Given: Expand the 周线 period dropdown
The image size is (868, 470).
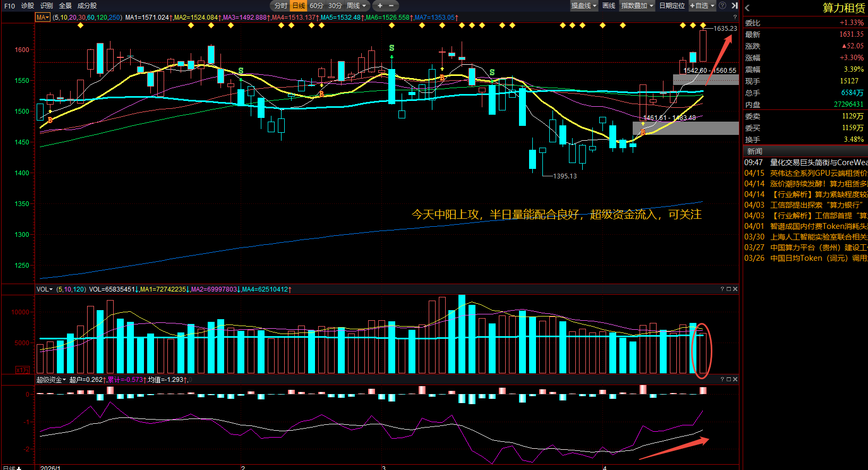Looking at the screenshot, I should tap(356, 6).
